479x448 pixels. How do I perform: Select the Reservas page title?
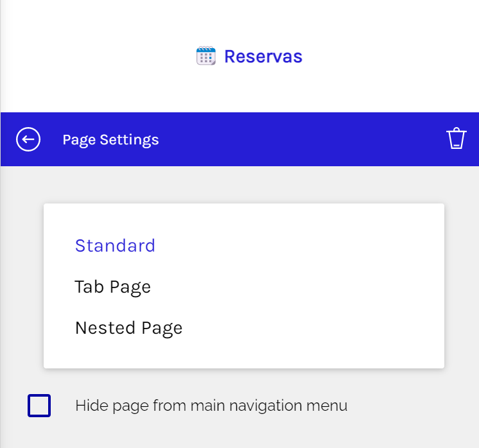pyautogui.click(x=263, y=56)
